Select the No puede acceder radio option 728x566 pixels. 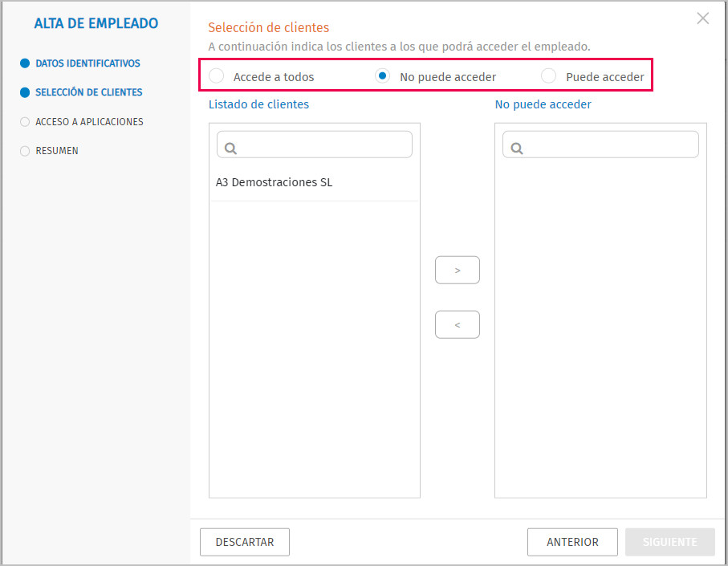click(383, 75)
